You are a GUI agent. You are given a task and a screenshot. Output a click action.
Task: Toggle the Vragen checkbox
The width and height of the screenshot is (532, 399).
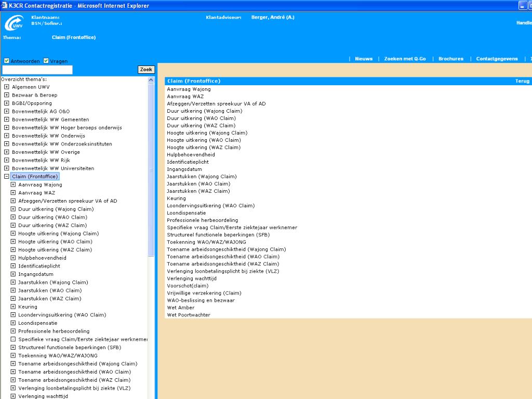click(46, 61)
